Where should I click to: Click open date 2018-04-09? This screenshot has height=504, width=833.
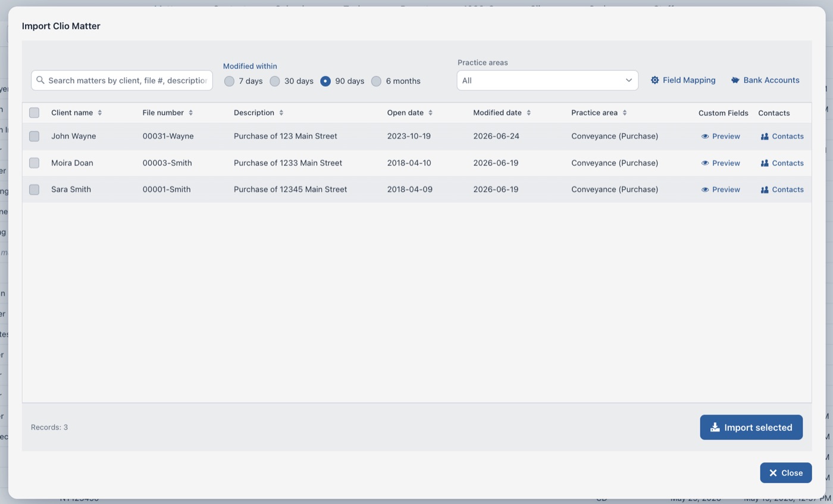click(409, 189)
